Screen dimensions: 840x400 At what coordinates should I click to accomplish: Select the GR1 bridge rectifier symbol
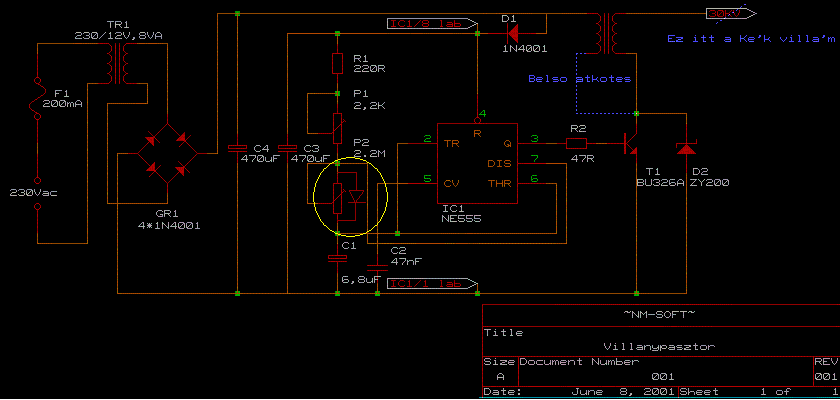[167, 154]
